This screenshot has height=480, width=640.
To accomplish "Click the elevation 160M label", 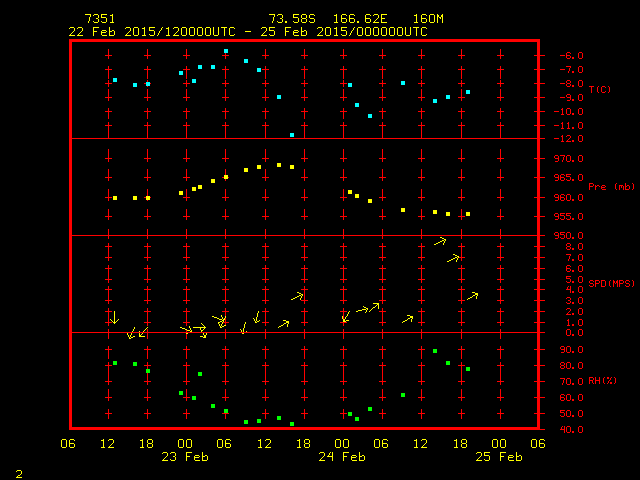I will (430, 19).
